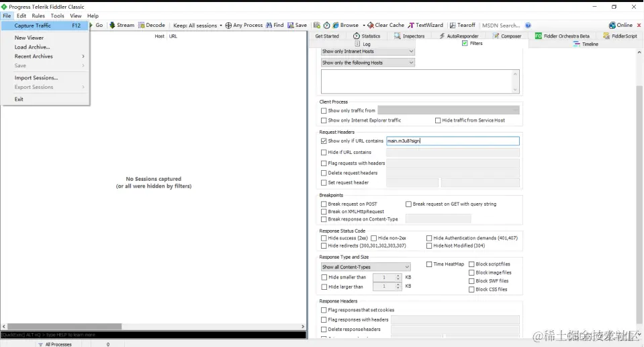Click the Go toolbar arrow icon
Image resolution: width=644 pixels, height=347 pixels.
[x=91, y=25]
